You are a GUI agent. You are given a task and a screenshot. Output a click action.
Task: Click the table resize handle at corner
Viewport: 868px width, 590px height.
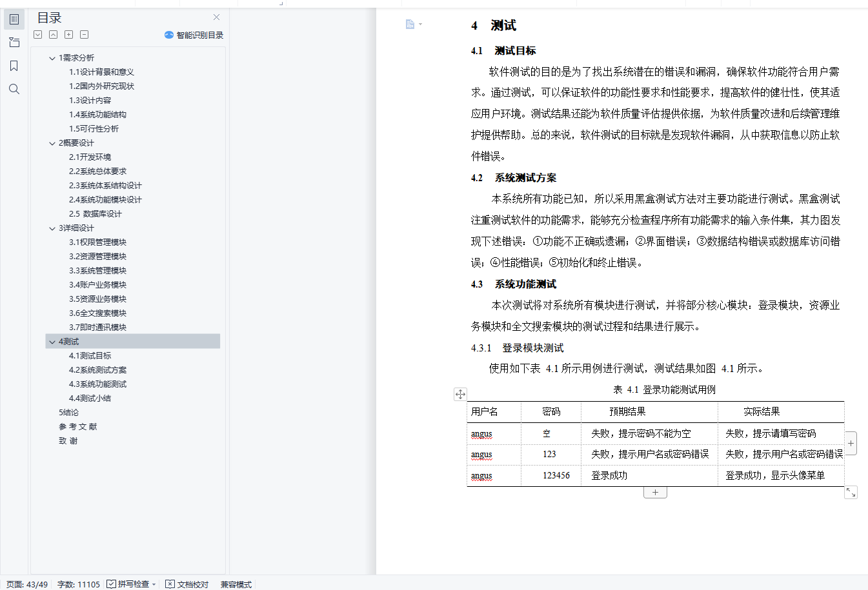(851, 493)
